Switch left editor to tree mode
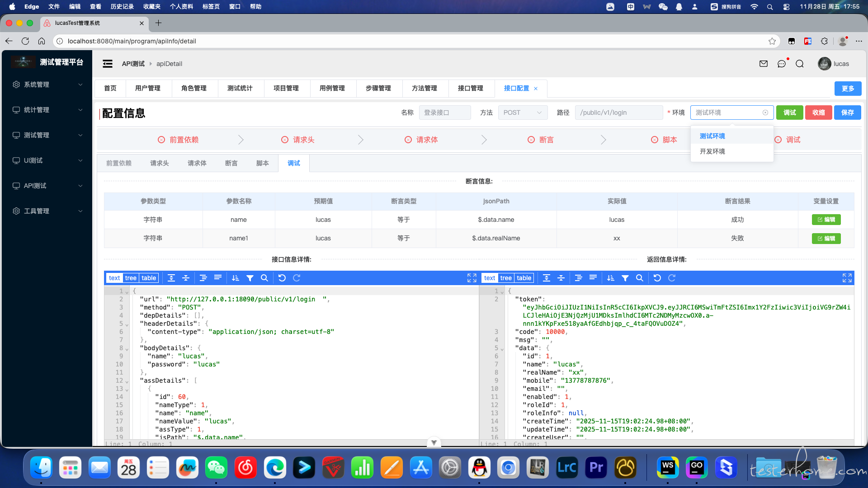Screen dimensions: 868x488 (131, 278)
